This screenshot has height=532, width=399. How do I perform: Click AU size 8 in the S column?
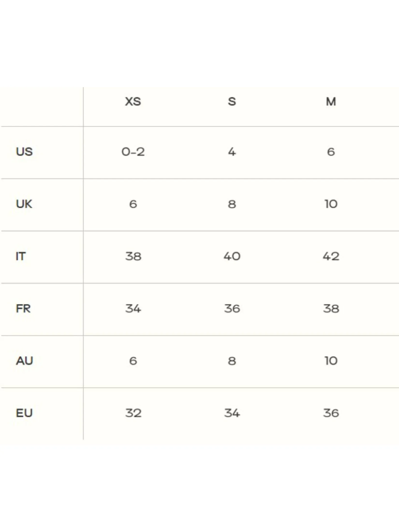tap(232, 361)
